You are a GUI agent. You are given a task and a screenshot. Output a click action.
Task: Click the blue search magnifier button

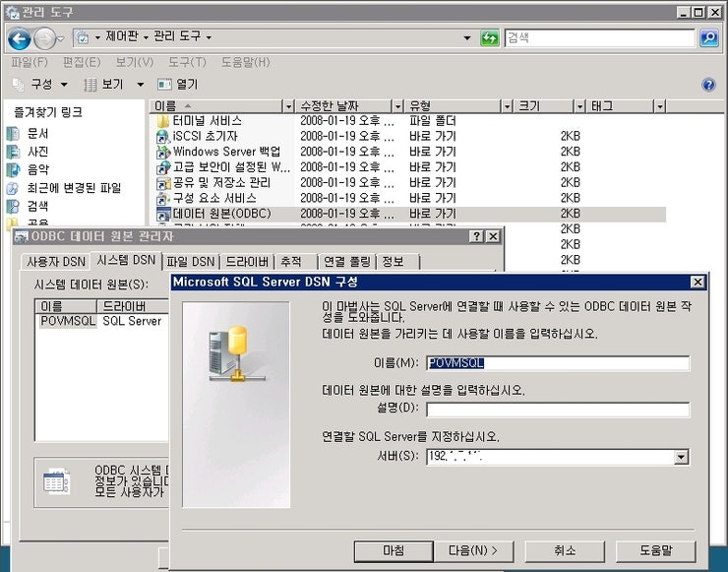(x=709, y=37)
